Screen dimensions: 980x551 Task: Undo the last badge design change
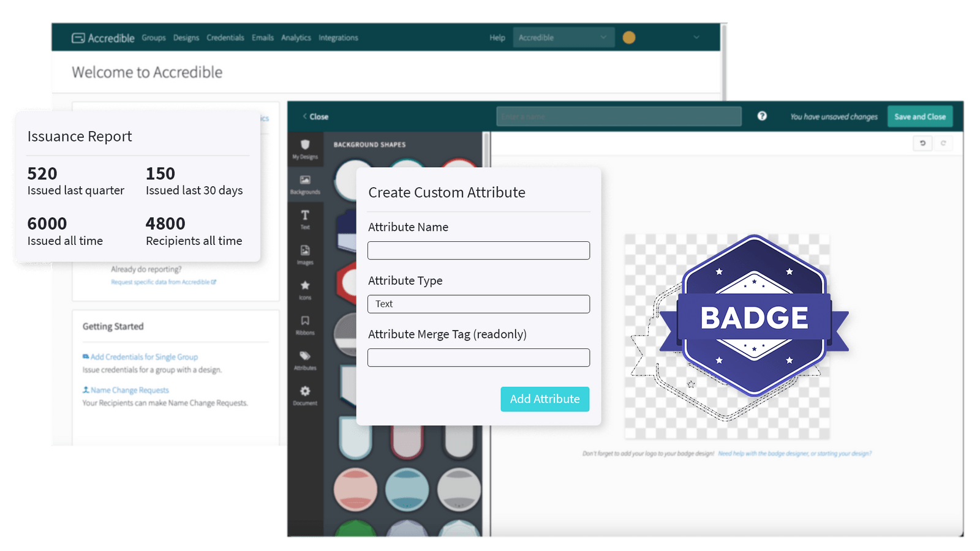coord(922,143)
